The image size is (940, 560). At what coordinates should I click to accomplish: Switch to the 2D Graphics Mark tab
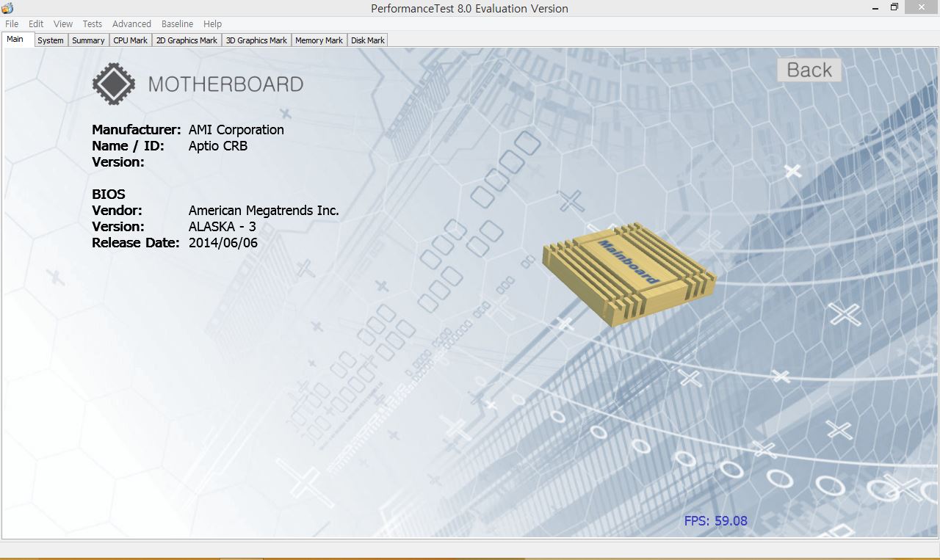click(187, 40)
